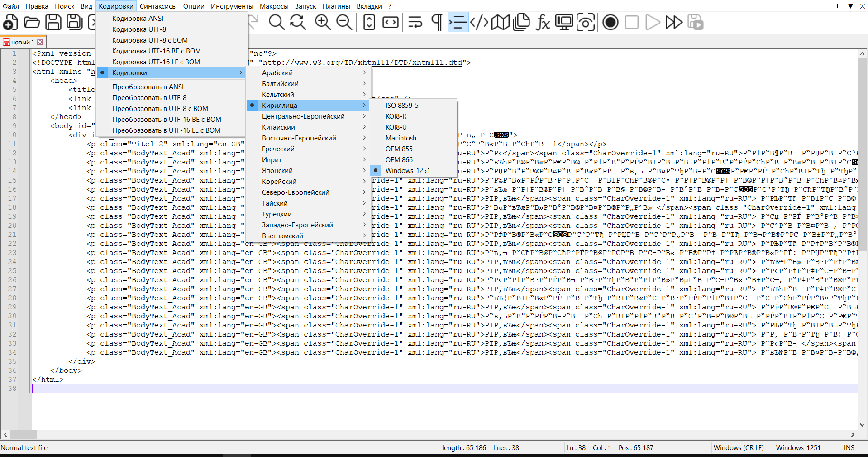
Task: Open the Function list fx icon
Action: tap(542, 22)
